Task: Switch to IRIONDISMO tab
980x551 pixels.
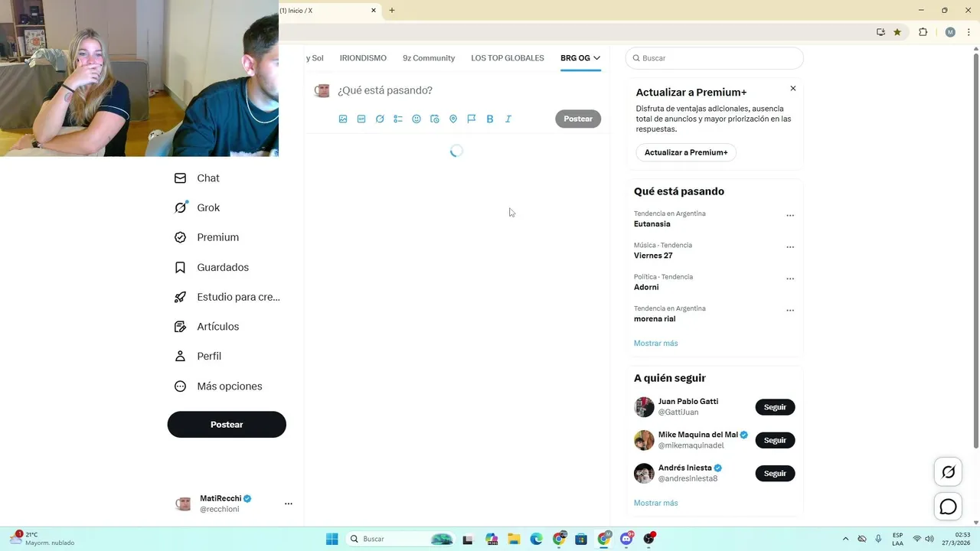Action: pyautogui.click(x=363, y=58)
